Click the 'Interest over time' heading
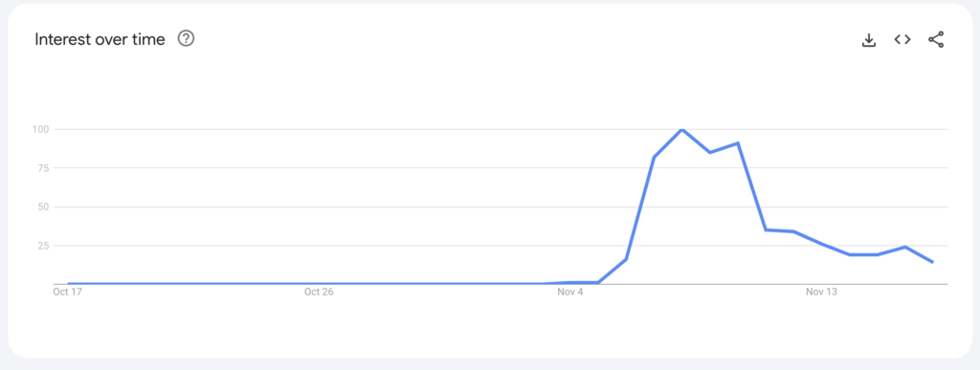The width and height of the screenshot is (980, 370). tap(100, 39)
